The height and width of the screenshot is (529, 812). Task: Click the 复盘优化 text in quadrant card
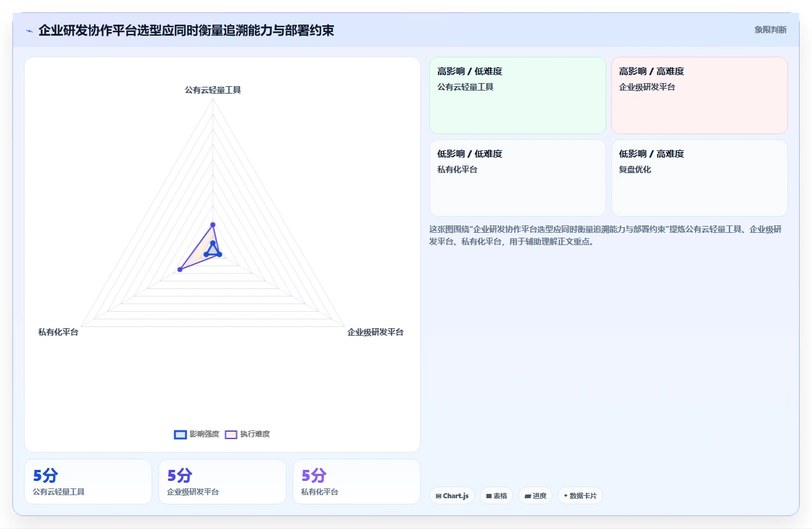(x=635, y=169)
